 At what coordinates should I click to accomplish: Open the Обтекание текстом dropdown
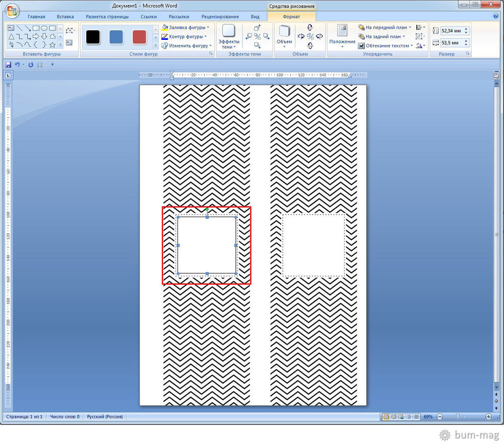pyautogui.click(x=386, y=46)
